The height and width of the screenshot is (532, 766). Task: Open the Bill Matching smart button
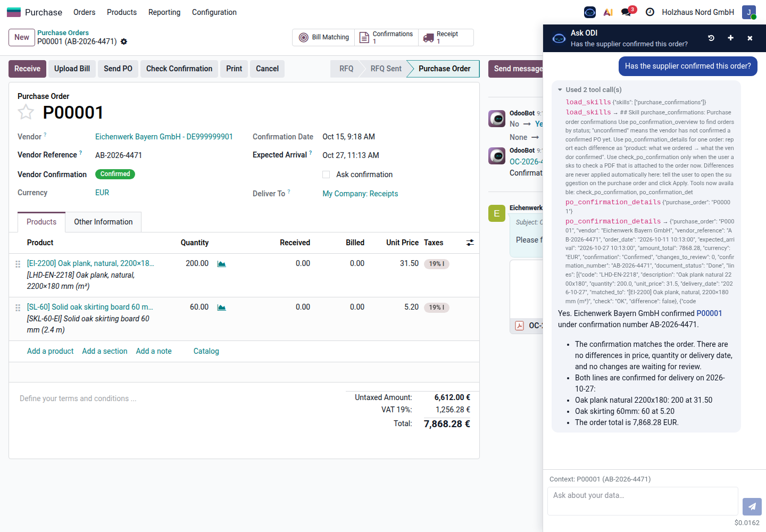point(324,37)
